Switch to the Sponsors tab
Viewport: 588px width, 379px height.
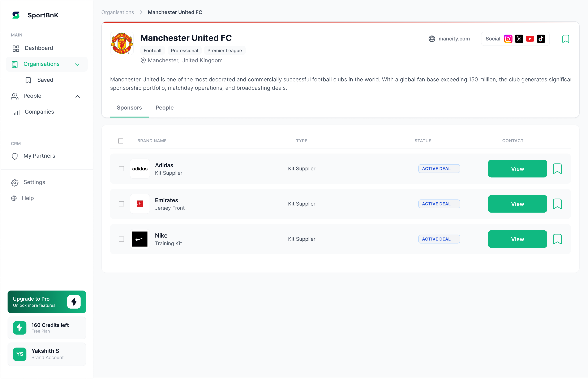(129, 108)
